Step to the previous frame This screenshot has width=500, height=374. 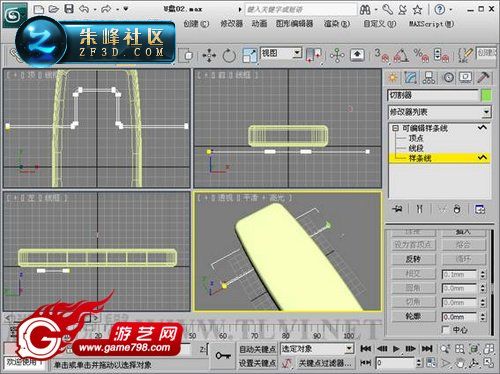[381, 349]
